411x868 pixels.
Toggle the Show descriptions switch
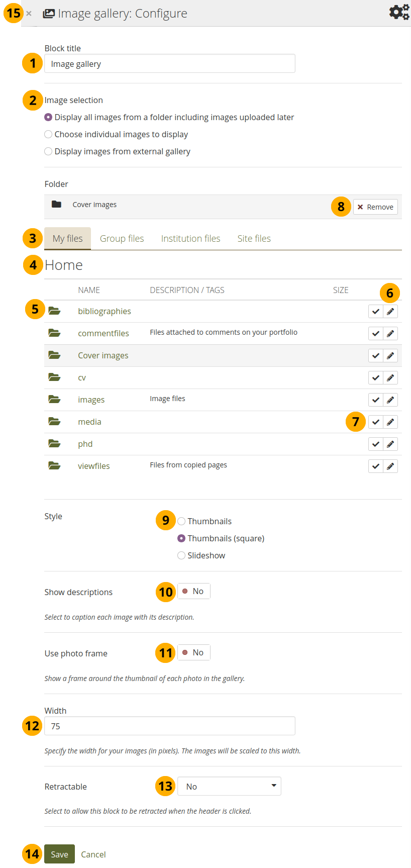coord(193,592)
